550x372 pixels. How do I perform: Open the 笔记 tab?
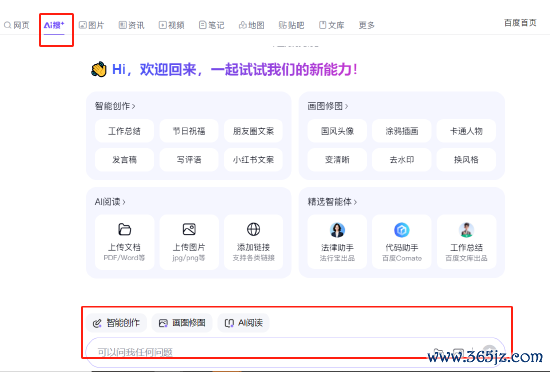pyautogui.click(x=212, y=25)
